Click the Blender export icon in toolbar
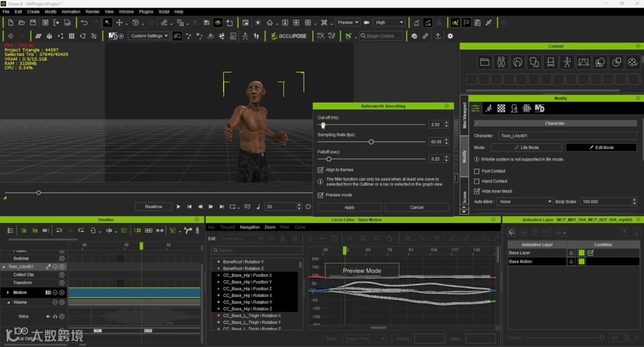644x347 pixels. pos(414,36)
